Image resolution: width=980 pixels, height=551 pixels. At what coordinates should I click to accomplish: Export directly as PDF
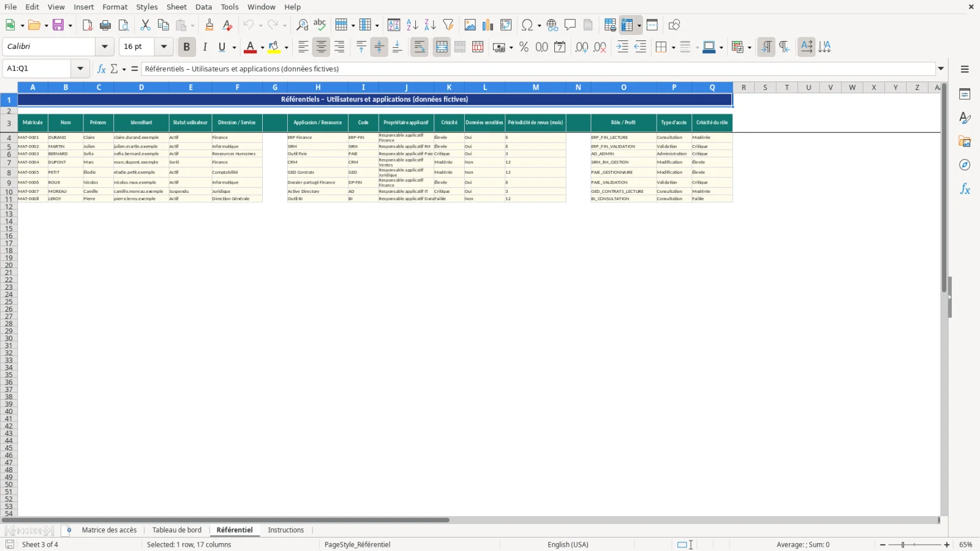click(88, 25)
